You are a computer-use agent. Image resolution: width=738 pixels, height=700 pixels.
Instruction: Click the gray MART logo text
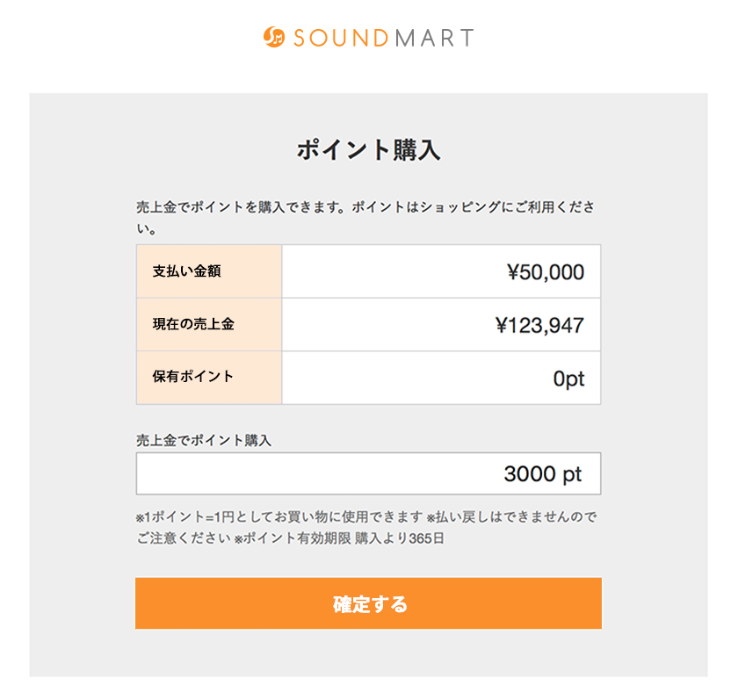(433, 38)
